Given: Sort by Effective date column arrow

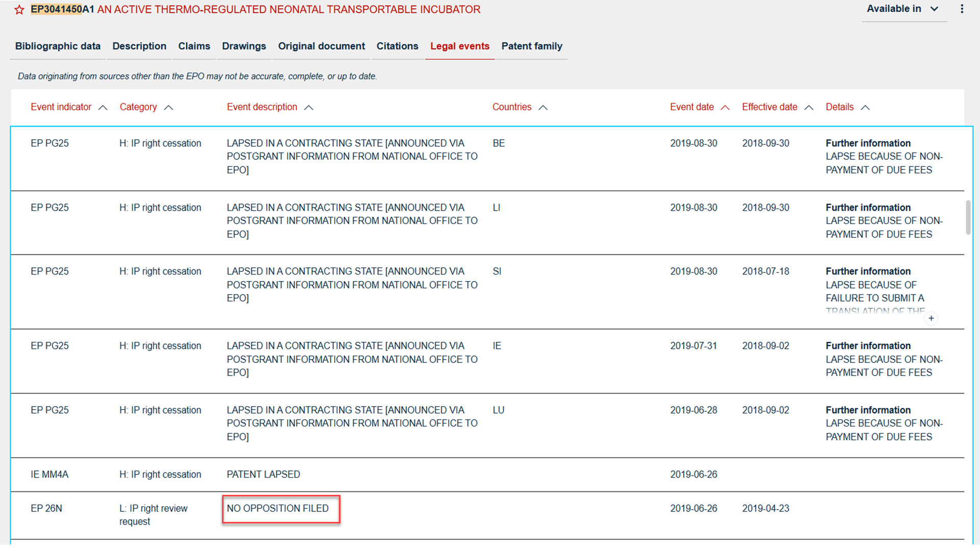Looking at the screenshot, I should (x=809, y=108).
